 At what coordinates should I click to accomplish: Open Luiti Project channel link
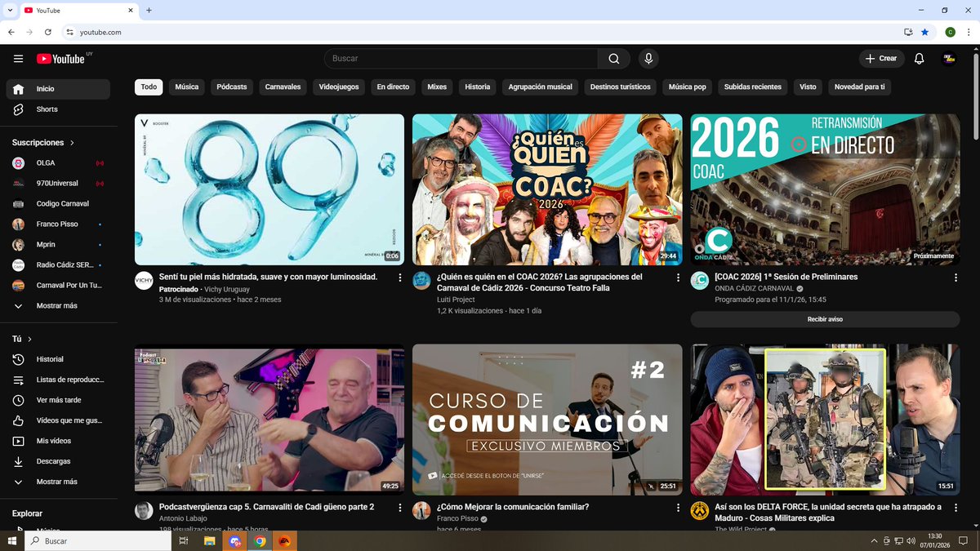point(455,300)
